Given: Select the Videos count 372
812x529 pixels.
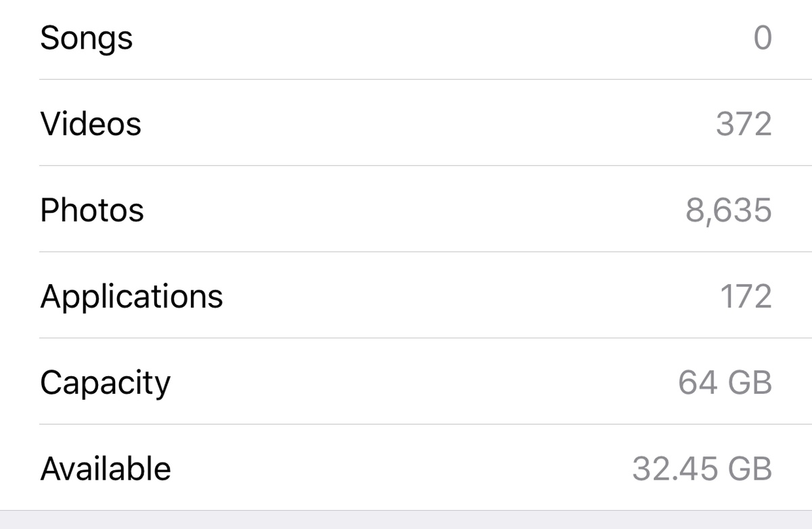Looking at the screenshot, I should click(744, 124).
